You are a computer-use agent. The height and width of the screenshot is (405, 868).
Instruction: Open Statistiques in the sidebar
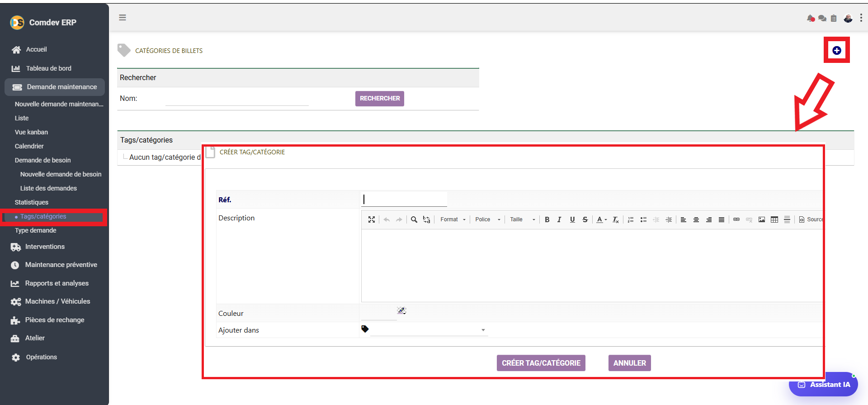[x=31, y=202]
